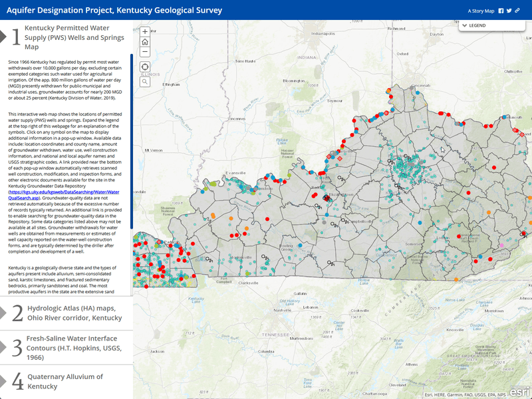The height and width of the screenshot is (399, 532).
Task: Select the home default extent icon
Action: (146, 41)
